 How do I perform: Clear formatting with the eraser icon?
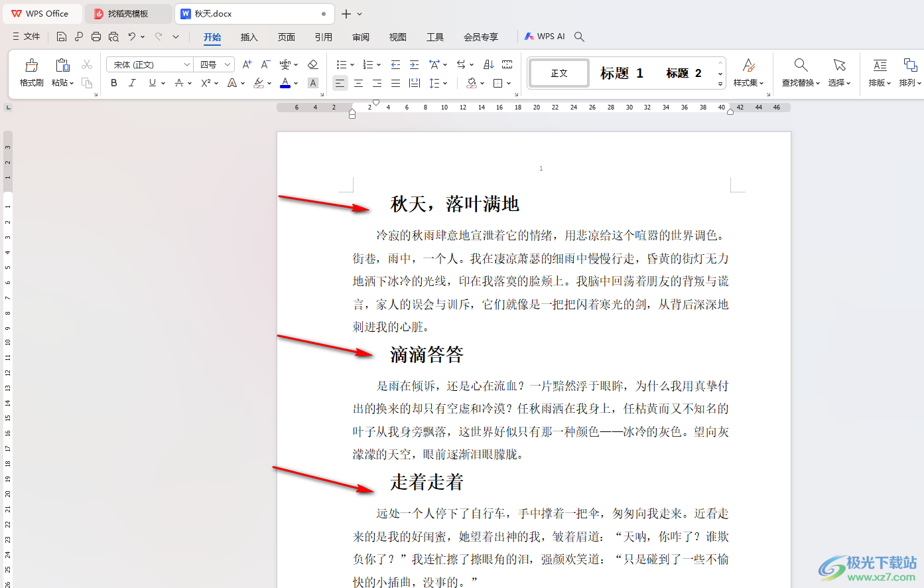(313, 64)
